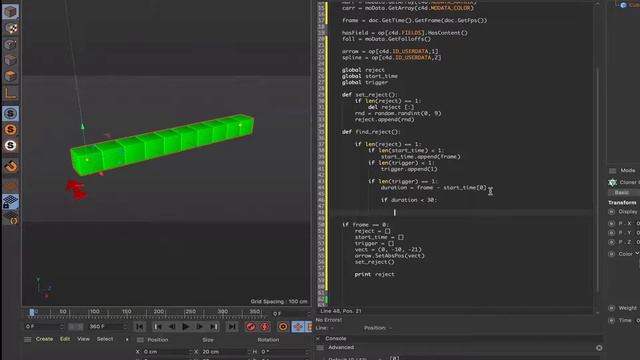Click the orange magnet snap icon

11,166
